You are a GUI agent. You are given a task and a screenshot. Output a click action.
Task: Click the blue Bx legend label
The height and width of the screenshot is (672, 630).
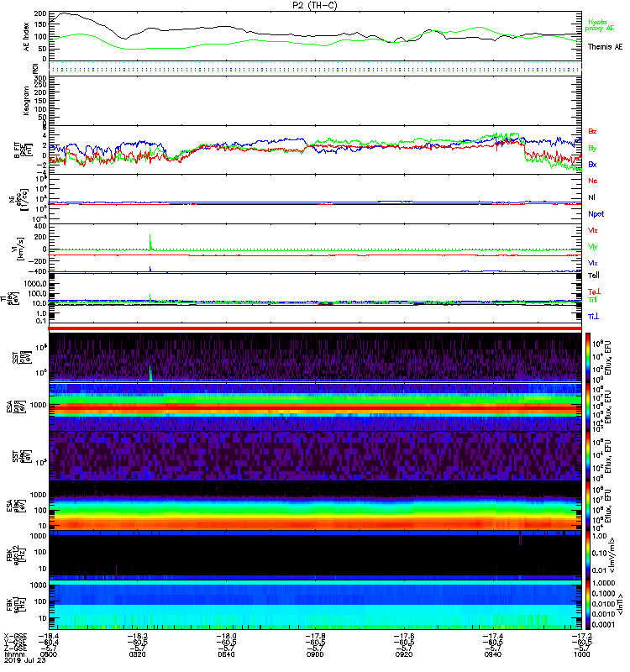pyautogui.click(x=592, y=164)
